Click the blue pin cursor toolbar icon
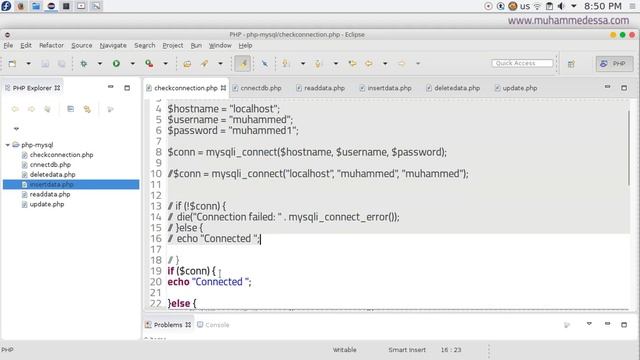Viewport: 640px width, 360px height. click(264, 64)
